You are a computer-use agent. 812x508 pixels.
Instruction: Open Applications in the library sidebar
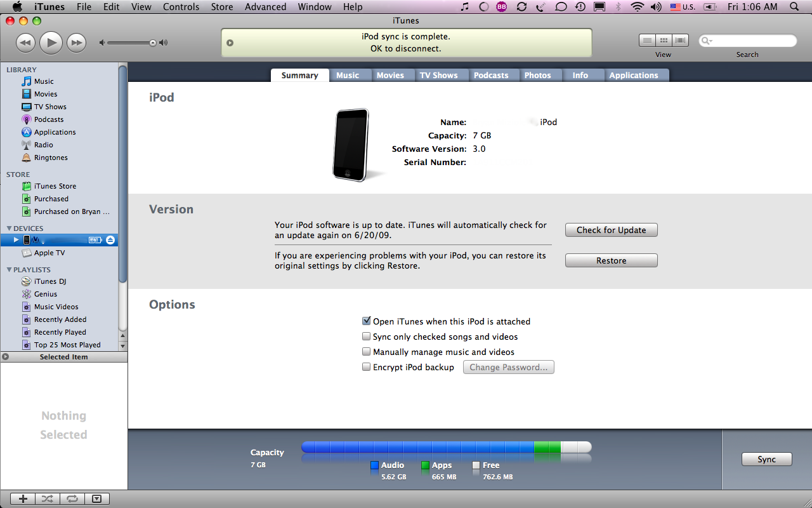coord(55,132)
